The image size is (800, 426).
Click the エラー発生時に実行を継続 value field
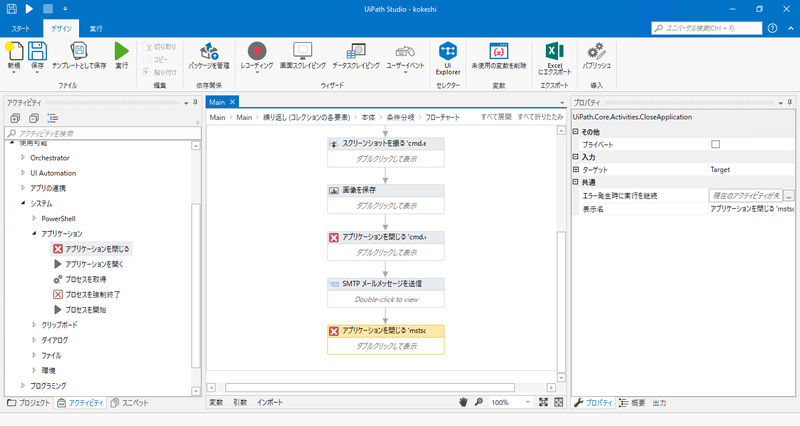pos(745,195)
